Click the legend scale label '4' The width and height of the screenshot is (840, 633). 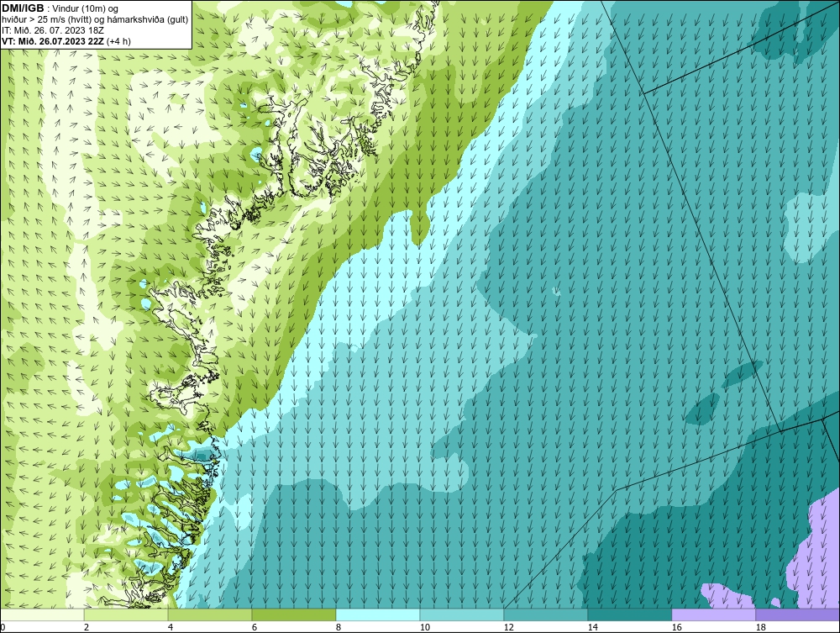171,627
